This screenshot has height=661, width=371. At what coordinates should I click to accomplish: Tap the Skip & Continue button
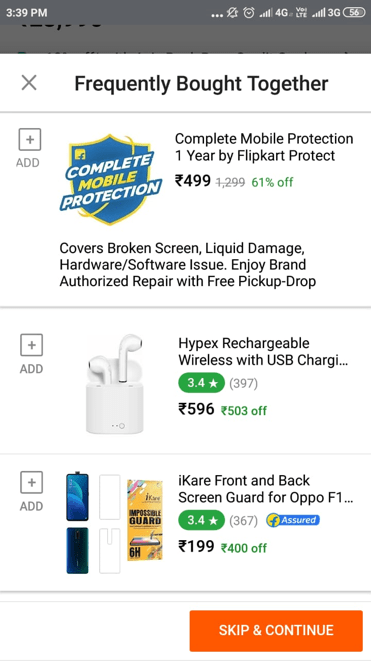pyautogui.click(x=276, y=631)
